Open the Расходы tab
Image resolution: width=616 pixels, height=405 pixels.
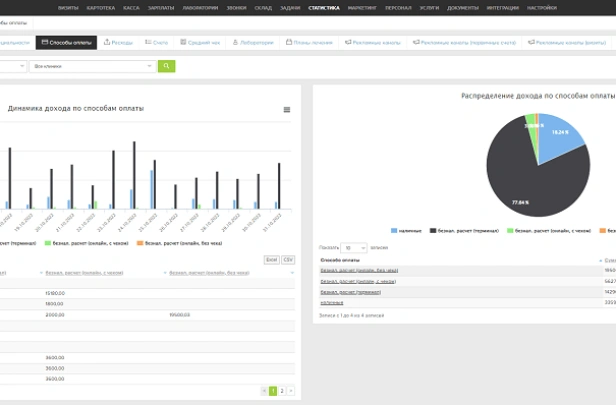[118, 43]
